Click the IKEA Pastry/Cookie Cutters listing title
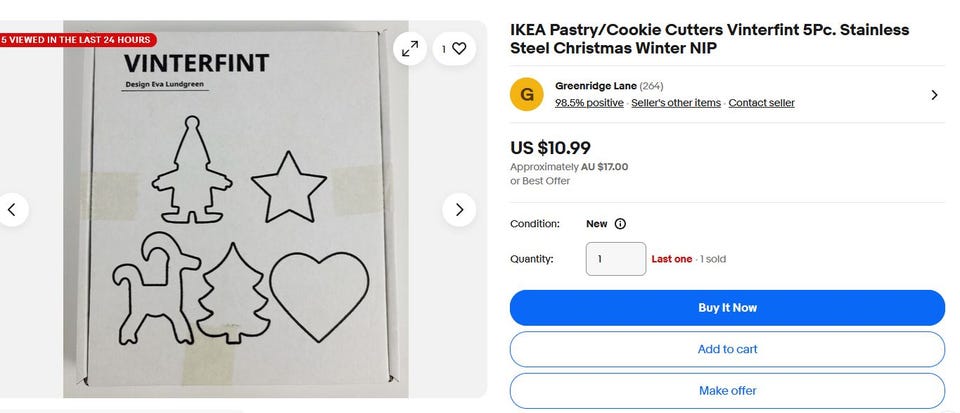The height and width of the screenshot is (413, 960). click(x=709, y=39)
